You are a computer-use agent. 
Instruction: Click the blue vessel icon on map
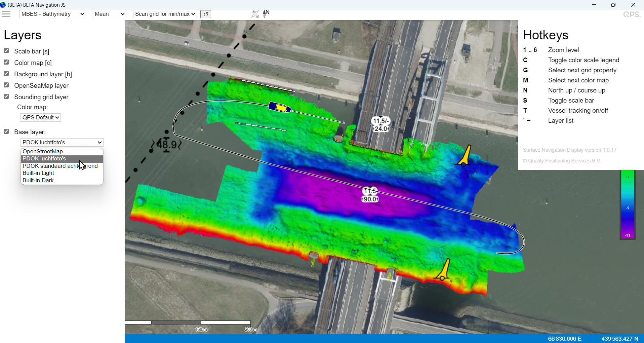[x=279, y=107]
